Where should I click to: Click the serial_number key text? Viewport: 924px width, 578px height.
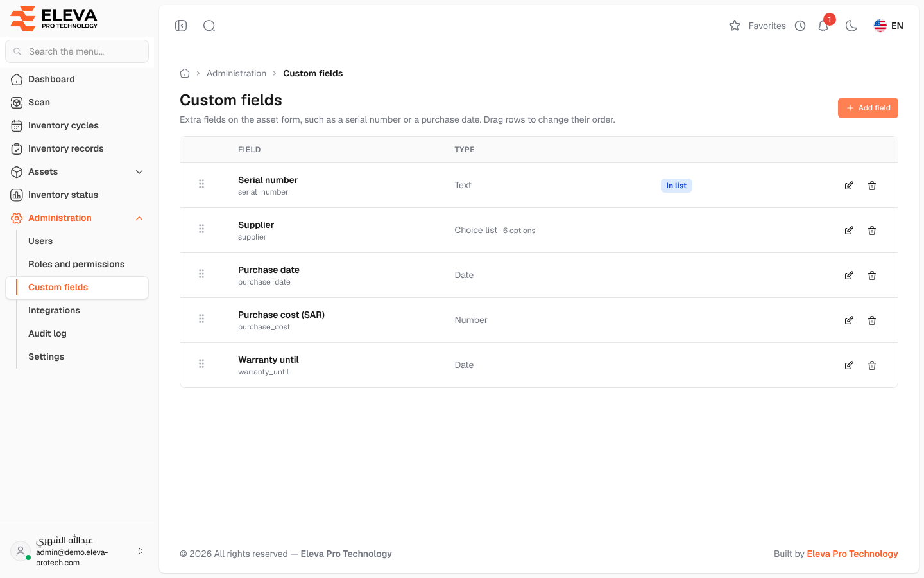click(x=263, y=192)
